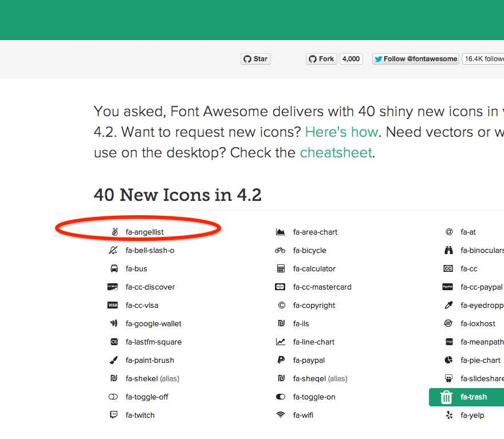
Task: Click the highlighted fa-trash entry
Action: (x=466, y=397)
